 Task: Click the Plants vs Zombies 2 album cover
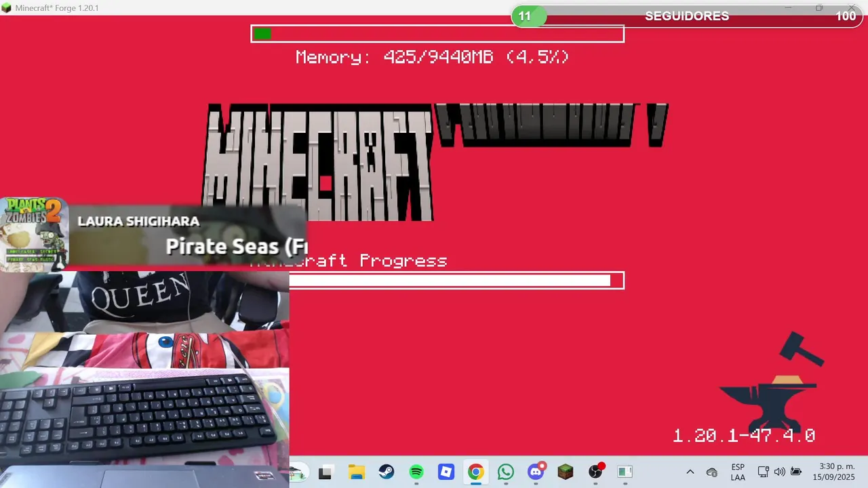pyautogui.click(x=34, y=235)
